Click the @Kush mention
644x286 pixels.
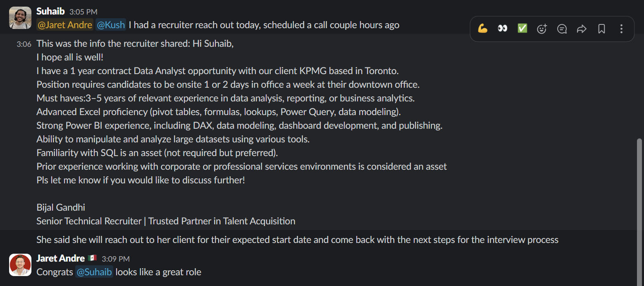pos(110,25)
